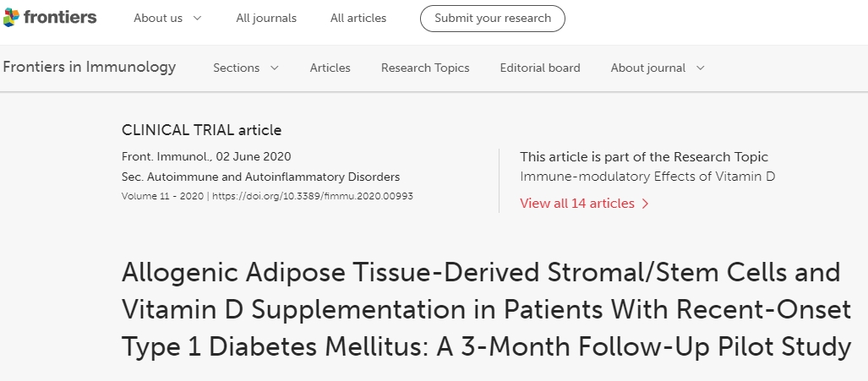Go to Frontiers in Immunology home
The height and width of the screenshot is (381, 868).
click(90, 68)
